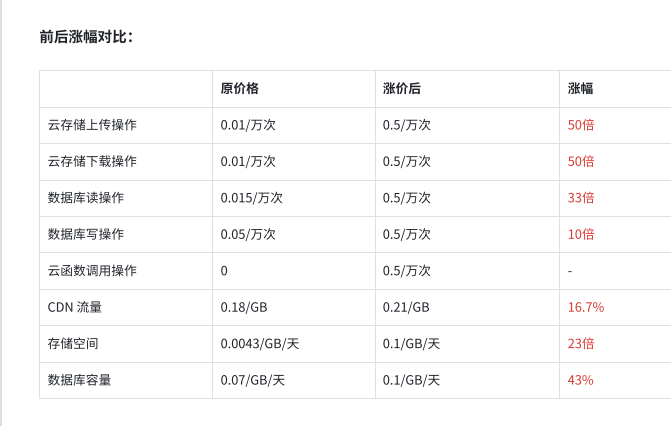Select the 数据库容量 row label

tap(79, 380)
